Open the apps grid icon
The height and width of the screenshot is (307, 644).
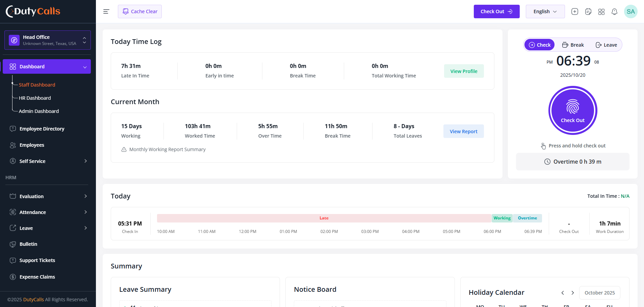click(601, 11)
